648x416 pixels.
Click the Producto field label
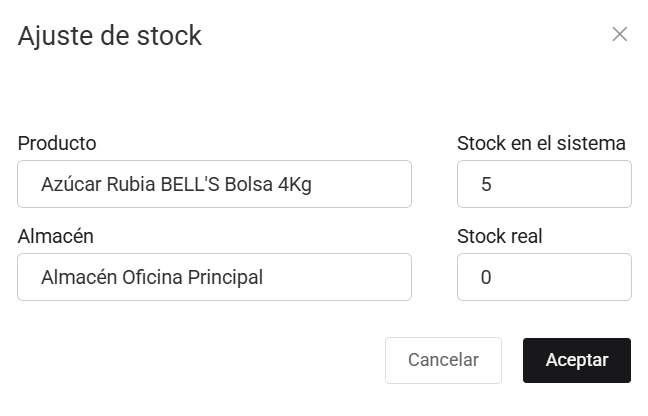click(x=57, y=143)
